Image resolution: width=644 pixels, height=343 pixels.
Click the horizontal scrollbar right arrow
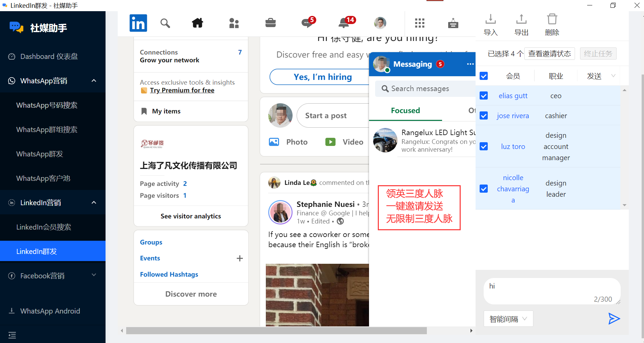coord(471,330)
